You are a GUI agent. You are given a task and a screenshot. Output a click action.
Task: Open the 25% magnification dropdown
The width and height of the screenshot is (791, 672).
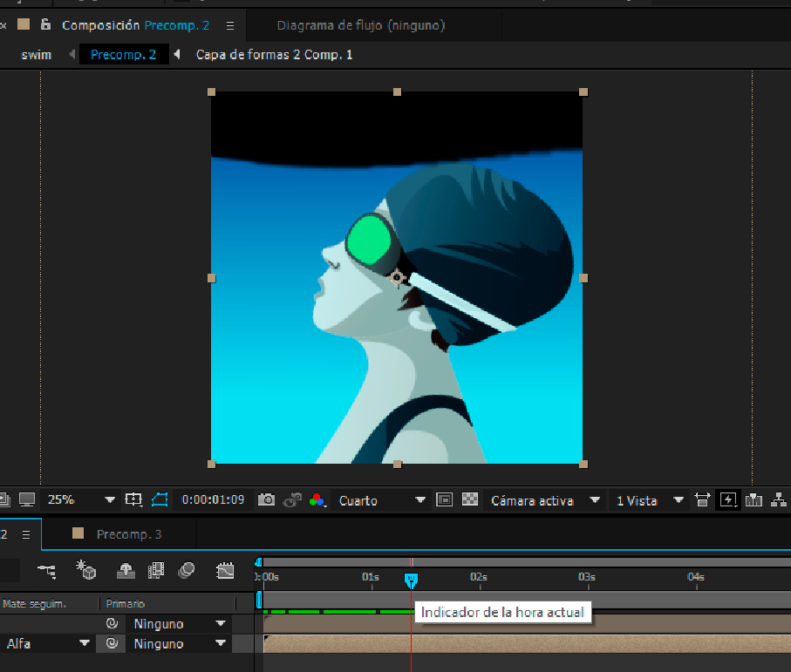coord(81,499)
